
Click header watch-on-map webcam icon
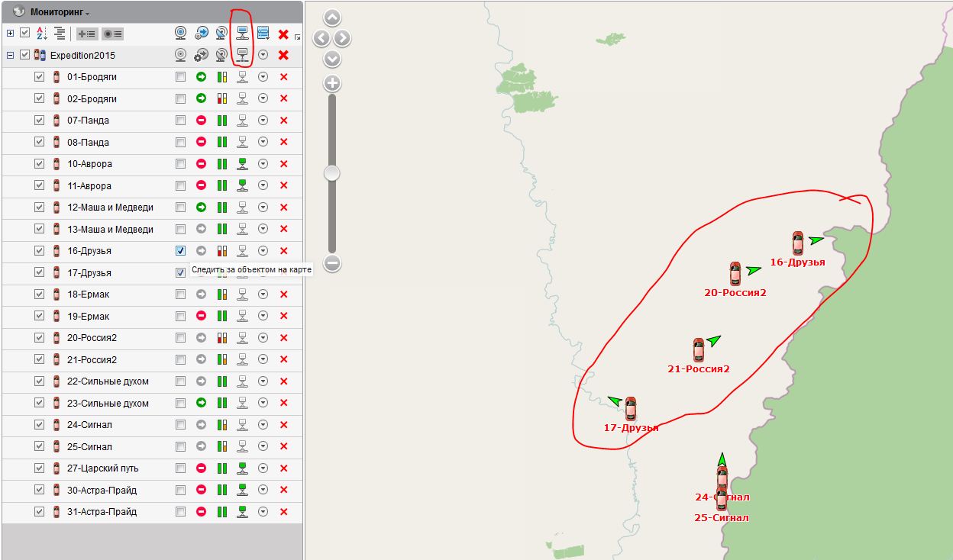[180, 33]
